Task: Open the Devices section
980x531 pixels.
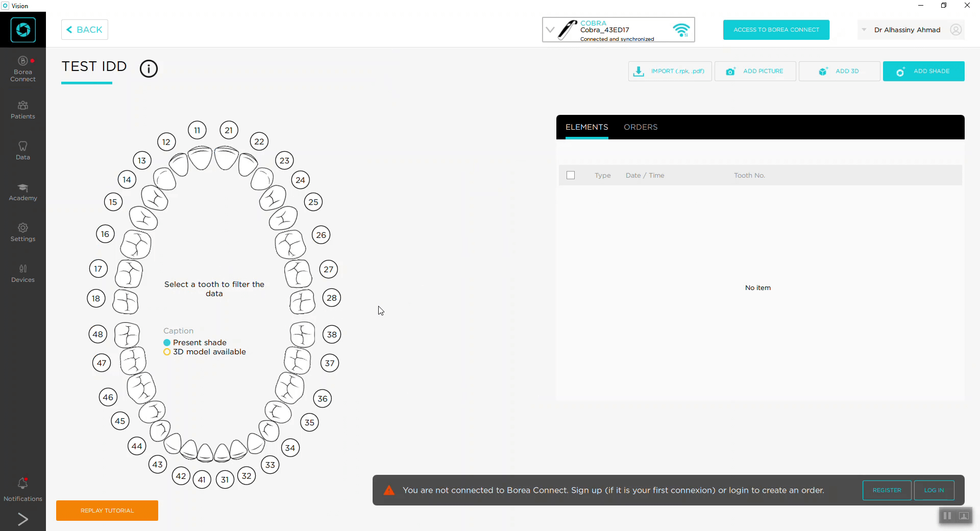Action: pyautogui.click(x=23, y=273)
